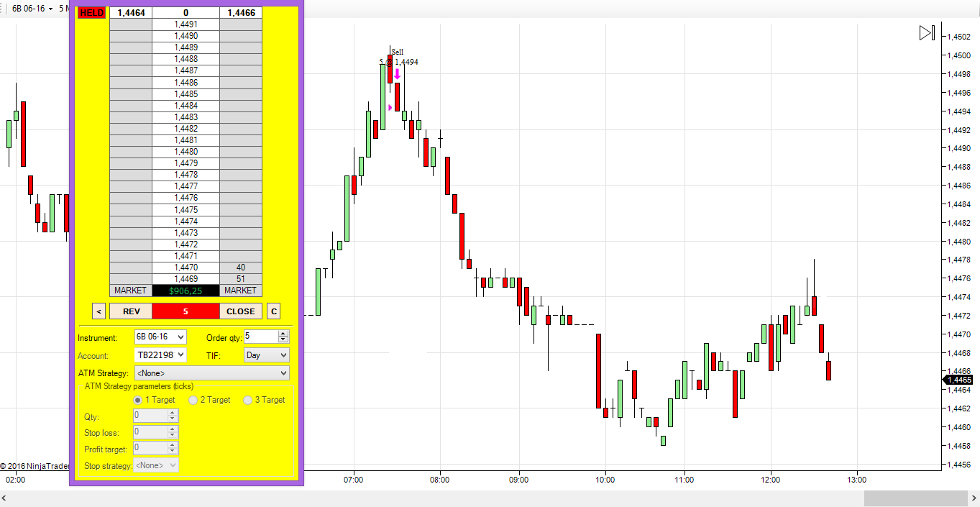Click price row 1,4473 in ladder
Image resolution: width=980 pixels, height=507 pixels.
(186, 233)
